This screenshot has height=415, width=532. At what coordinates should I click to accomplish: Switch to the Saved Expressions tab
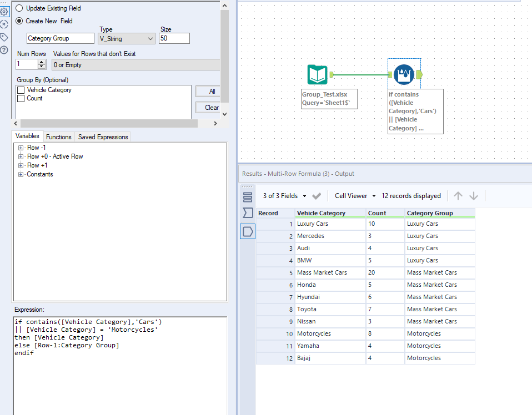[x=103, y=137]
